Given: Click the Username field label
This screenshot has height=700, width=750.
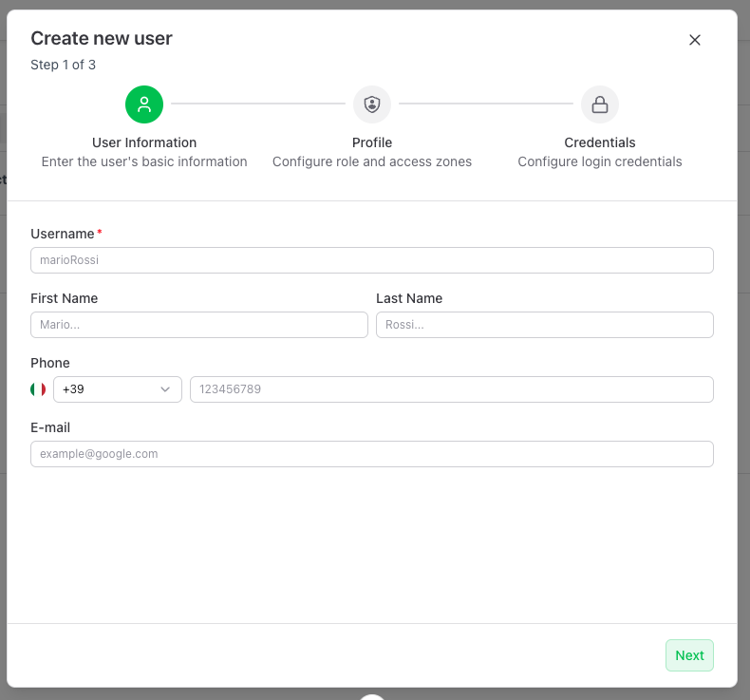Looking at the screenshot, I should coord(63,234).
